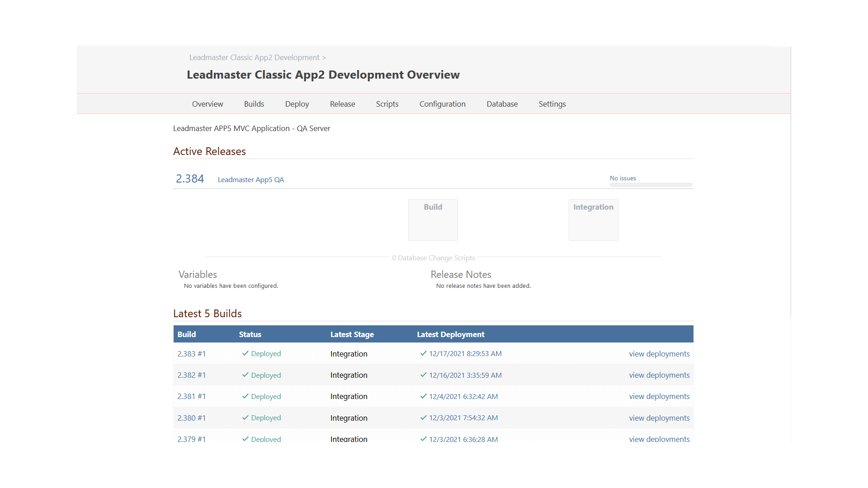Click Deployed checkmark icon for build 2.380
Viewport: 868px width, 488px height.
(245, 418)
